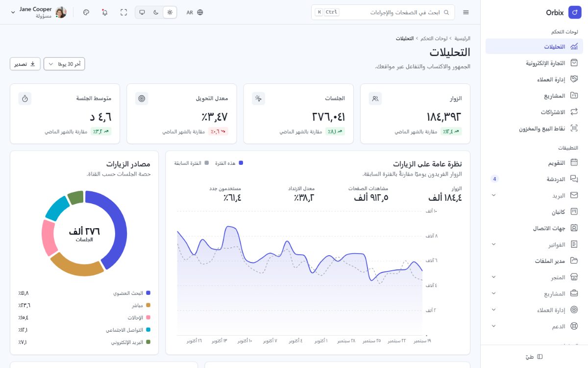The width and height of the screenshot is (588, 368).
Task: Focus the ابحث في الصفحات search field
Action: pos(383,12)
